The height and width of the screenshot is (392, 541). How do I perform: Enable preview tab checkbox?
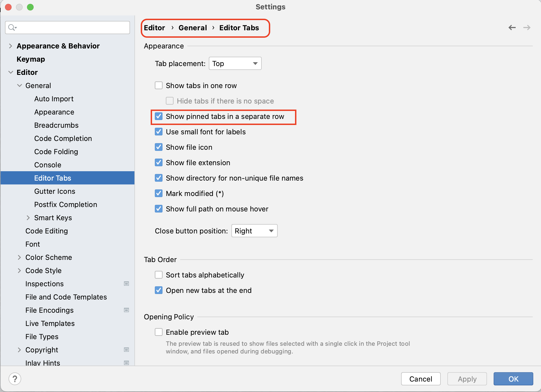pyautogui.click(x=159, y=332)
